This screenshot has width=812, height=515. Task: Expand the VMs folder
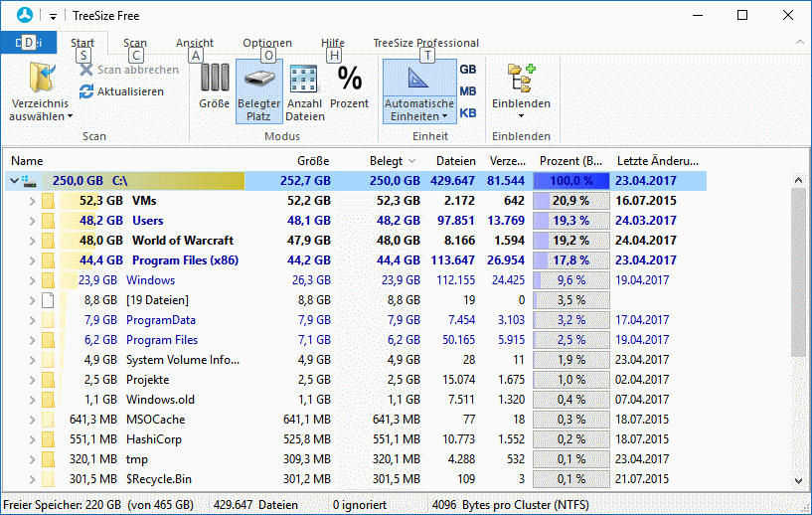(x=32, y=201)
